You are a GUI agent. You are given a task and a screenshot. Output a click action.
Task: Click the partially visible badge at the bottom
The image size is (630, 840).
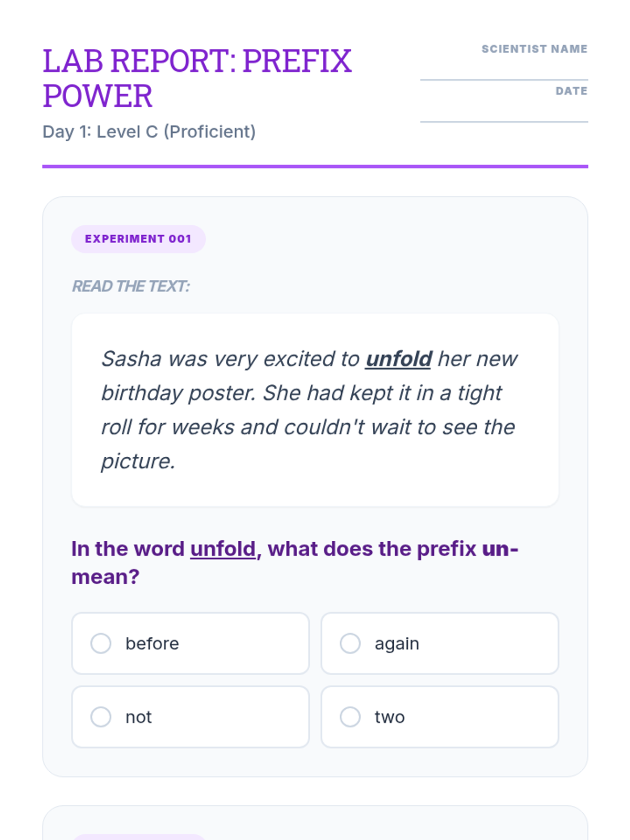click(x=139, y=836)
